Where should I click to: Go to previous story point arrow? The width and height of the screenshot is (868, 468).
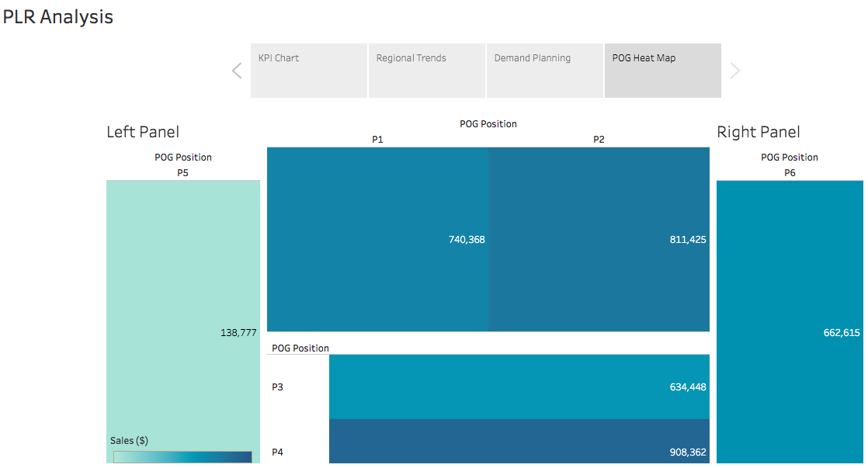tap(237, 71)
